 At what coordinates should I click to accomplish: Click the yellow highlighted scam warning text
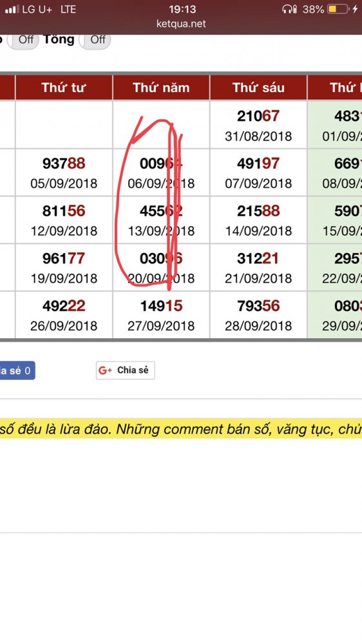pos(181,429)
